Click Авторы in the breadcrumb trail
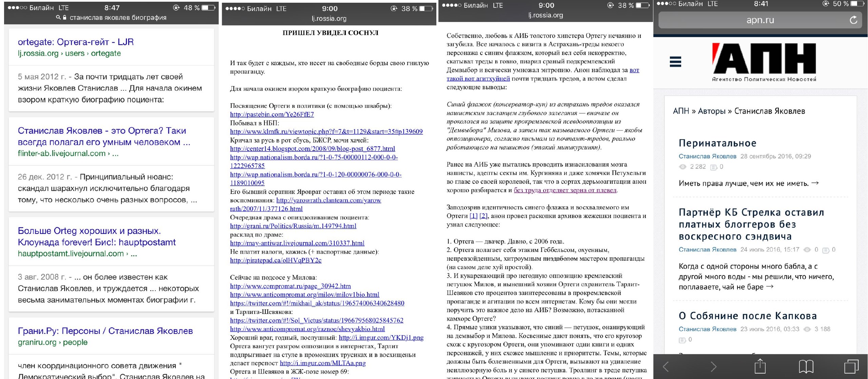 (x=711, y=111)
